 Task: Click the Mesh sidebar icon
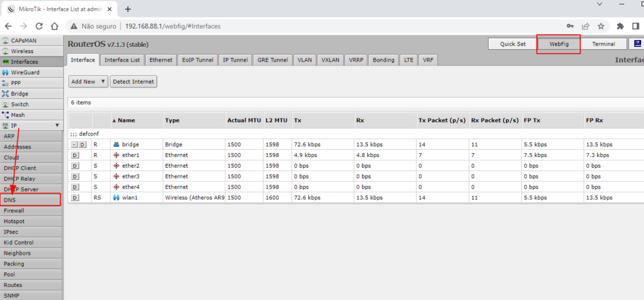pos(5,115)
